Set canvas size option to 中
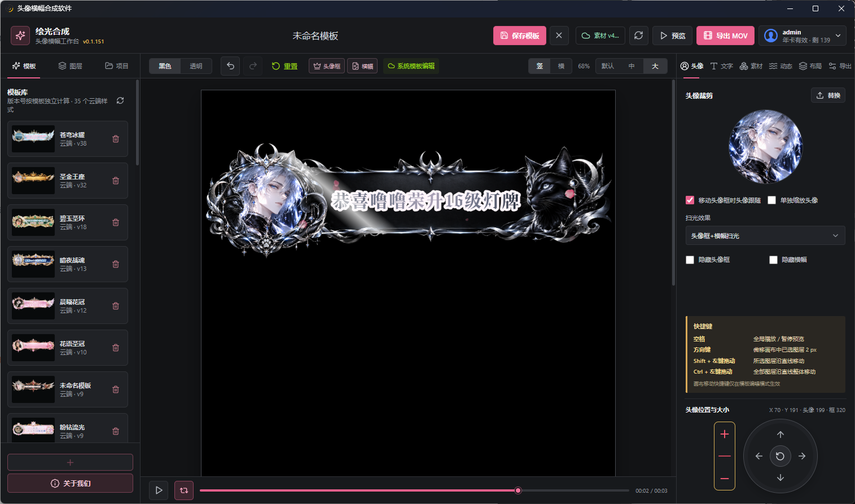Viewport: 855px width, 504px height. 632,66
